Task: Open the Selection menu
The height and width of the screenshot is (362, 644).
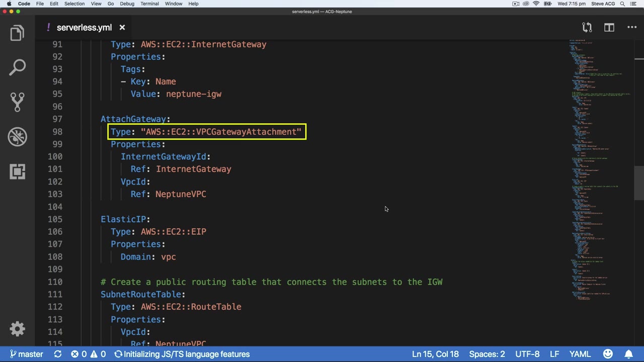Action: (x=74, y=4)
